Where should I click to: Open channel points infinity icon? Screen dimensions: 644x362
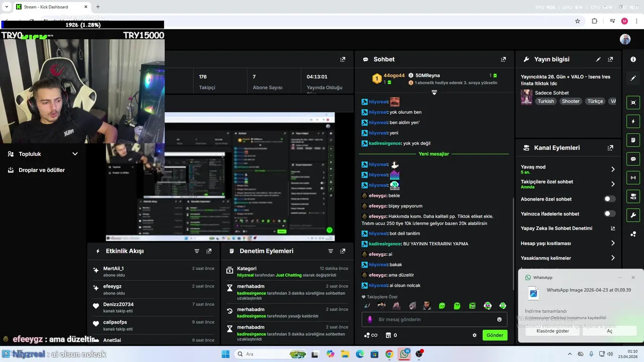pos(370,335)
